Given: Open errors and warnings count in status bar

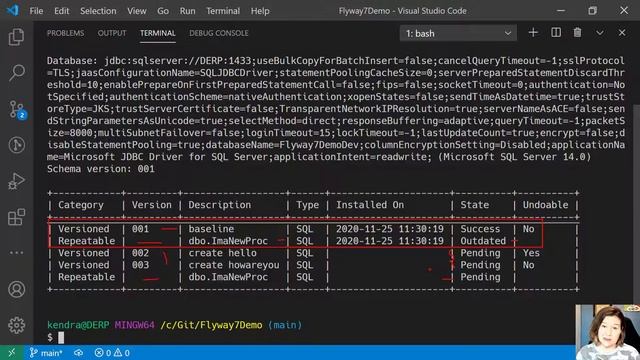Looking at the screenshot, I should [112, 353].
